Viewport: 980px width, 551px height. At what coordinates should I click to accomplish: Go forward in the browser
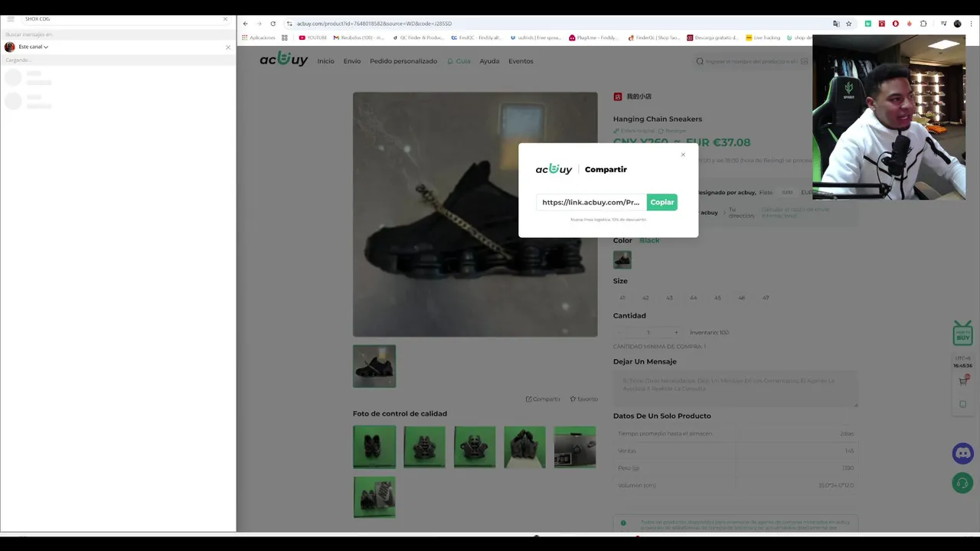259,24
